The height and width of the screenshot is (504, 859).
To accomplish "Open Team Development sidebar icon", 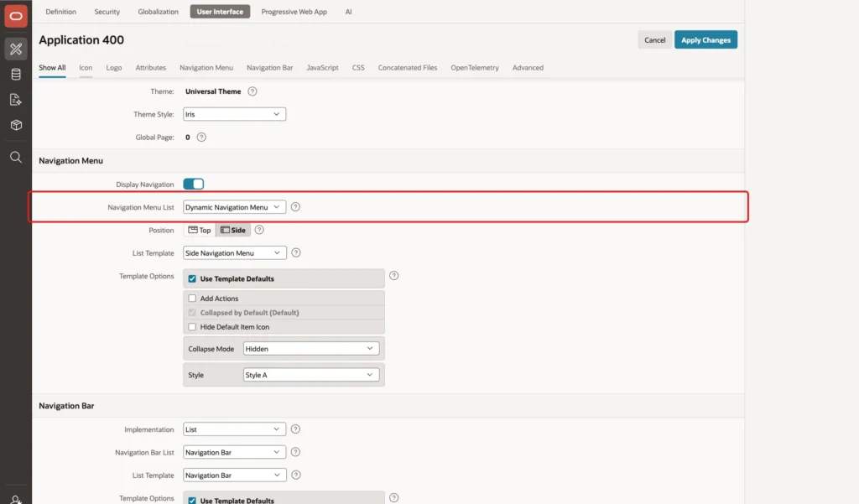I will tap(16, 99).
